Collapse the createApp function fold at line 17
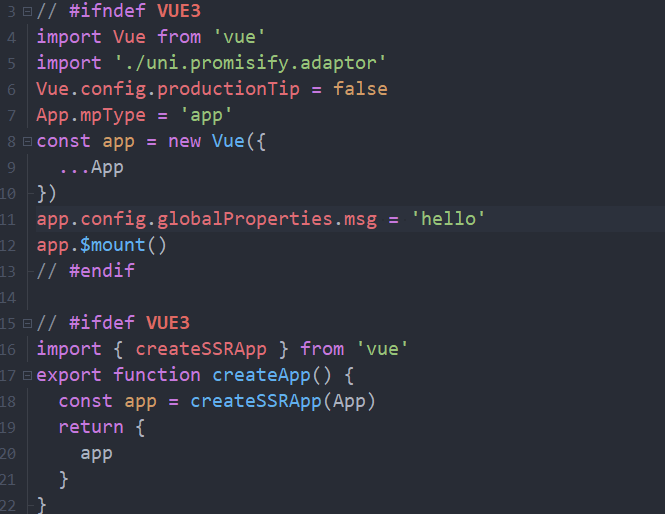 pyautogui.click(x=27, y=375)
